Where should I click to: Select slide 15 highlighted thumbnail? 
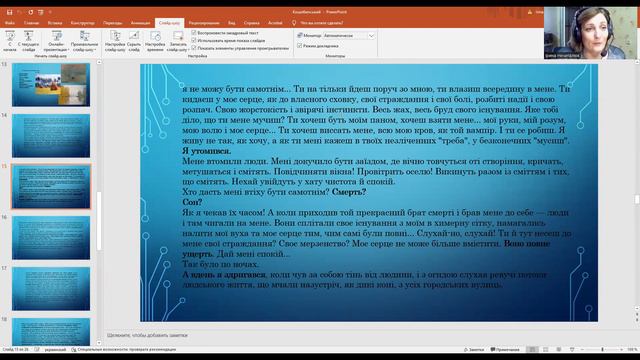point(51,187)
